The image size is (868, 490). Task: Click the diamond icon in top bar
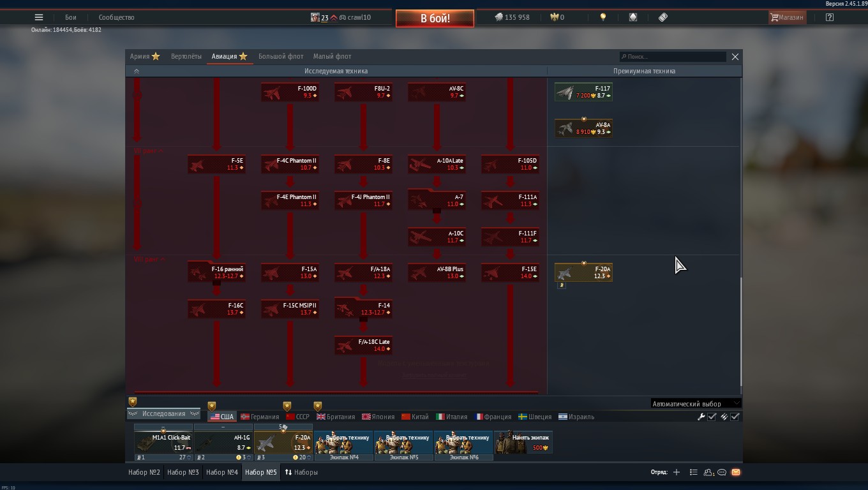click(633, 17)
